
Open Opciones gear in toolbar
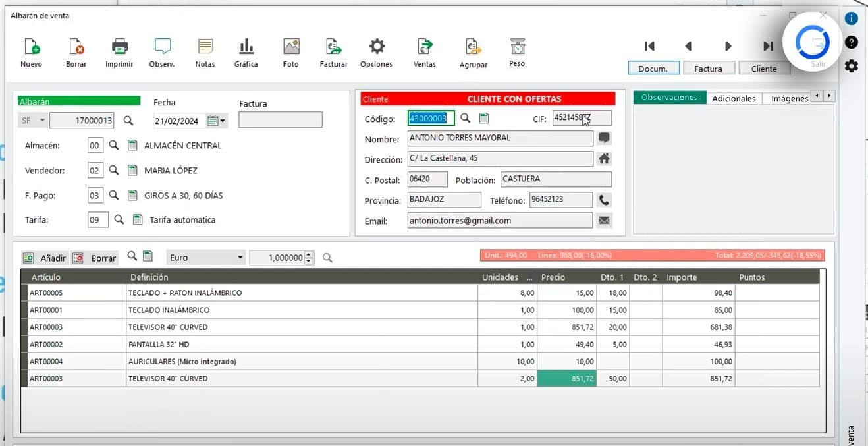[x=376, y=47]
